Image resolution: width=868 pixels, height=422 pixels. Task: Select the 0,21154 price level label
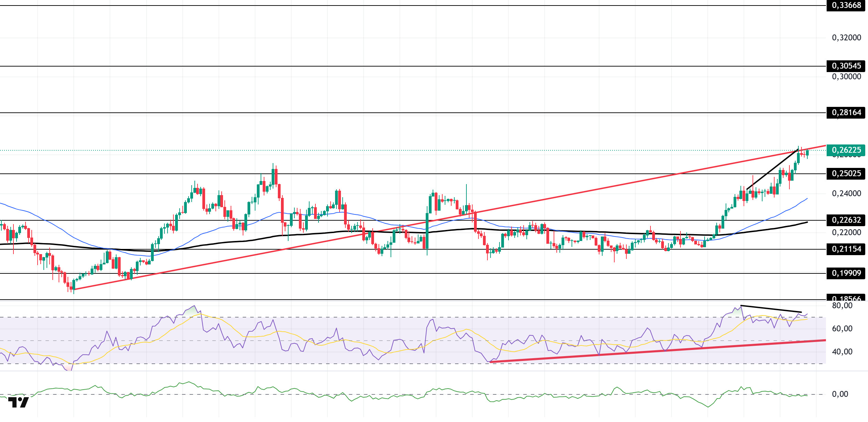(x=846, y=249)
